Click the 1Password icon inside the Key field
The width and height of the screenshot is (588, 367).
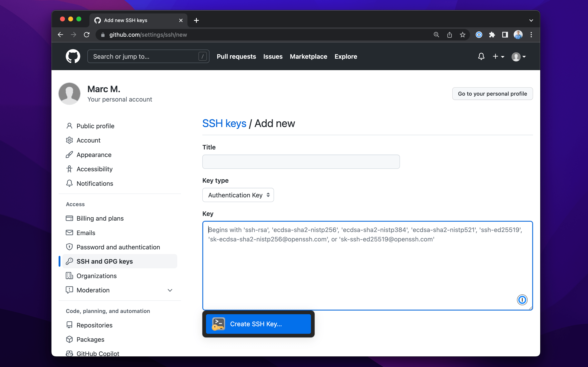[x=522, y=300]
